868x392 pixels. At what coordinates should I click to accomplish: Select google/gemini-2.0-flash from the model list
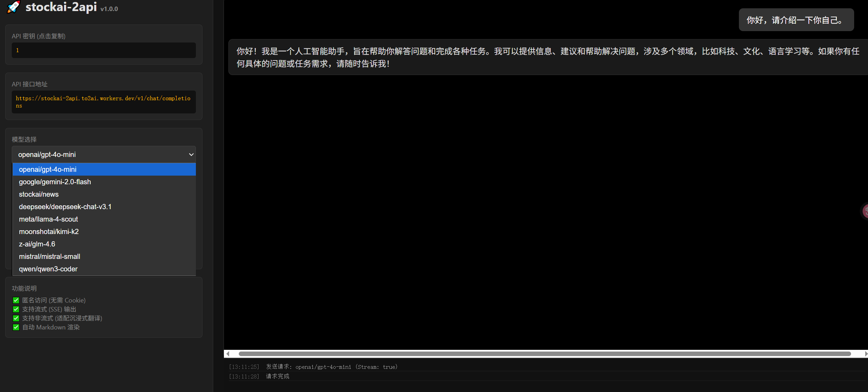55,182
